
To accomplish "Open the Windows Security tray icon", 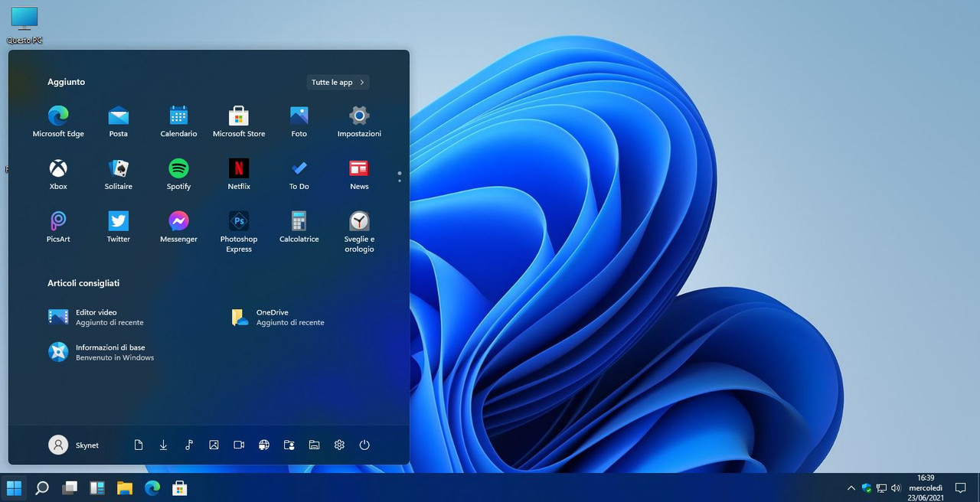I will click(867, 487).
